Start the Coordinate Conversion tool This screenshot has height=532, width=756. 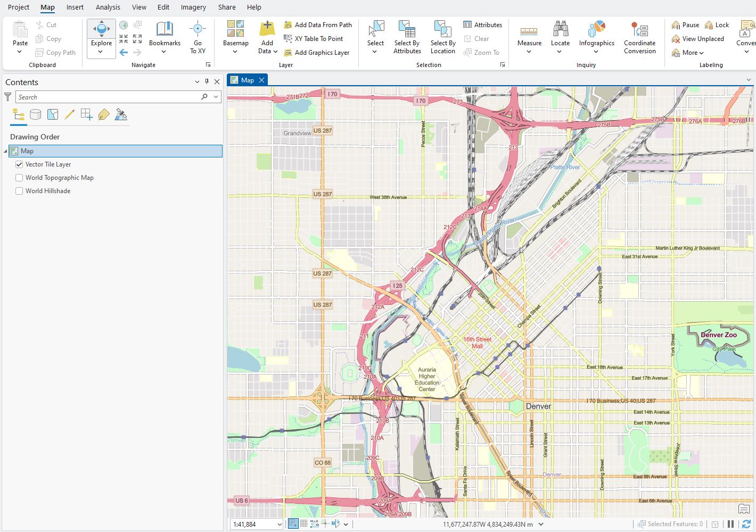pyautogui.click(x=639, y=37)
